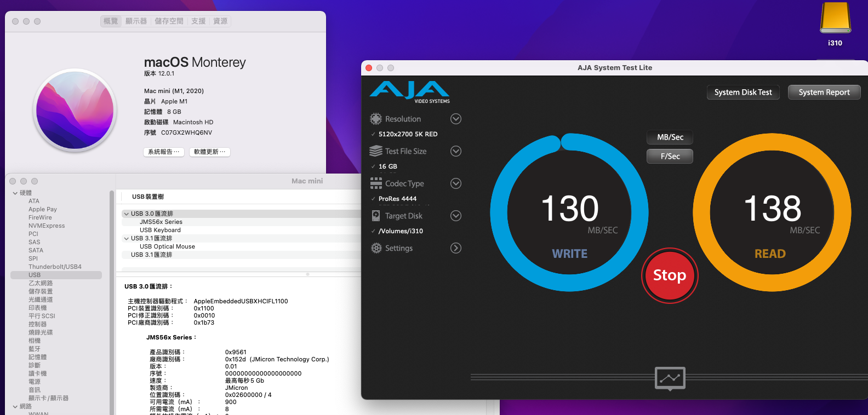The image size is (868, 415).
Task: Stop the running disk test
Action: click(x=670, y=275)
